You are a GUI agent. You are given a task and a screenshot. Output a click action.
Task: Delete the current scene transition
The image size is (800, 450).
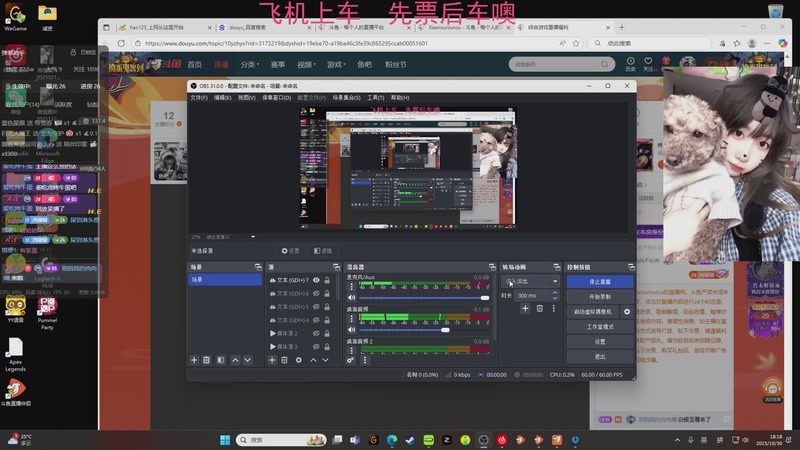540,308
